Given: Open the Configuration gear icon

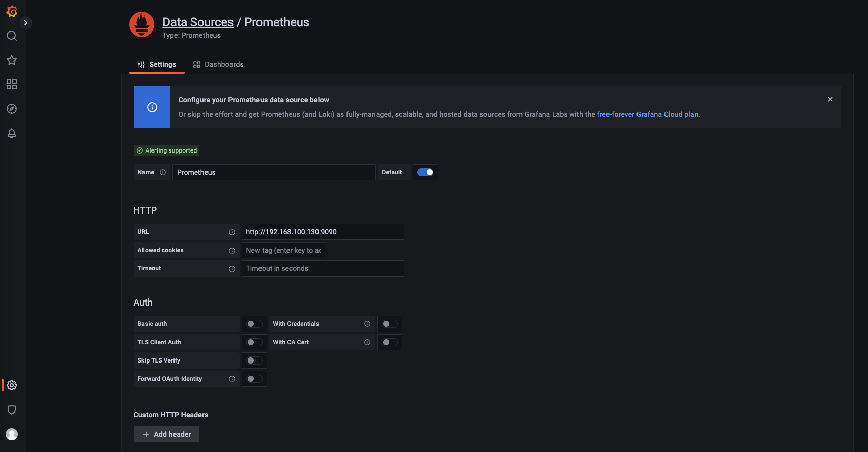Looking at the screenshot, I should (12, 385).
